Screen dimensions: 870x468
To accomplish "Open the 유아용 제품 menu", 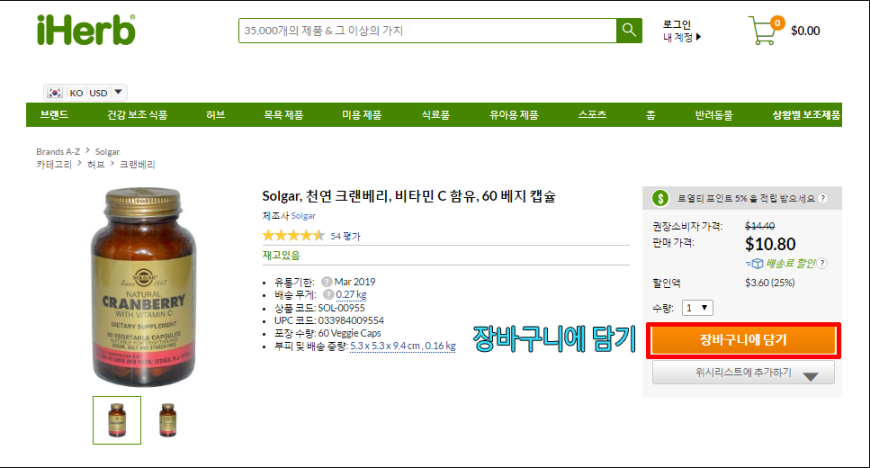I will [514, 115].
